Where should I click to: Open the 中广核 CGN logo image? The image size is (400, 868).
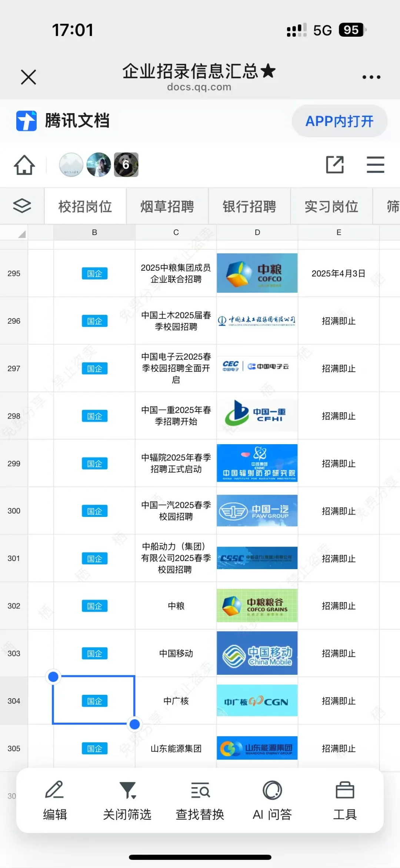pos(257,700)
